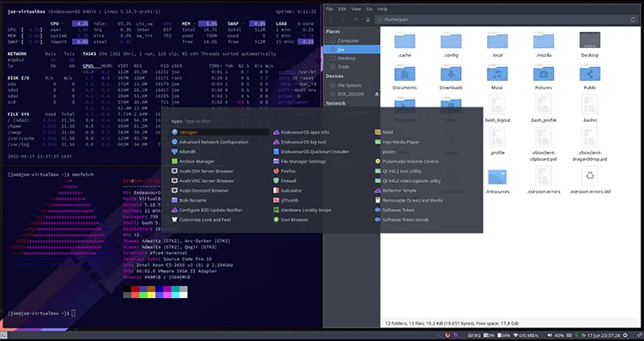644x341 pixels.
Task: Select picom in the Apps list
Action: [x=389, y=151]
